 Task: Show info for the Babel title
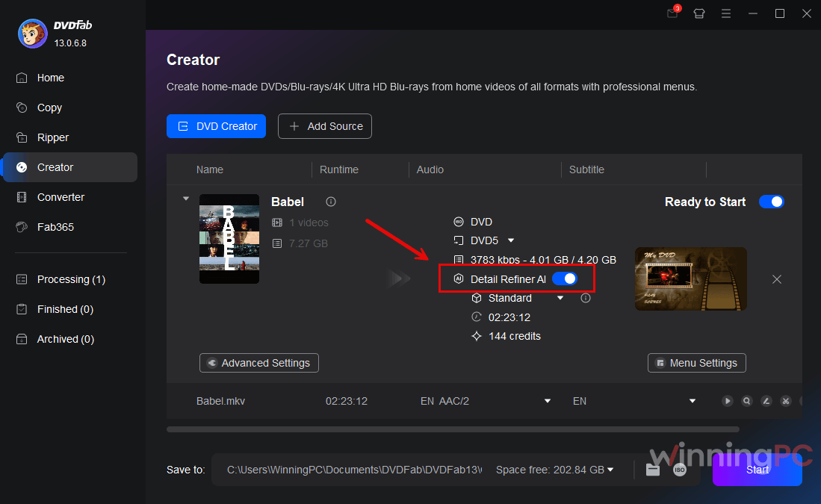coord(331,202)
